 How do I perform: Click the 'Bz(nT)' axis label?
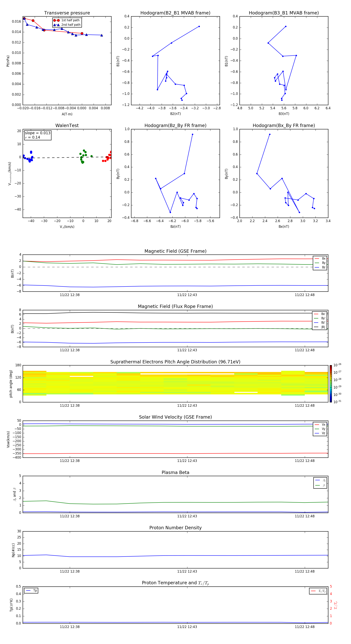[x=175, y=227]
